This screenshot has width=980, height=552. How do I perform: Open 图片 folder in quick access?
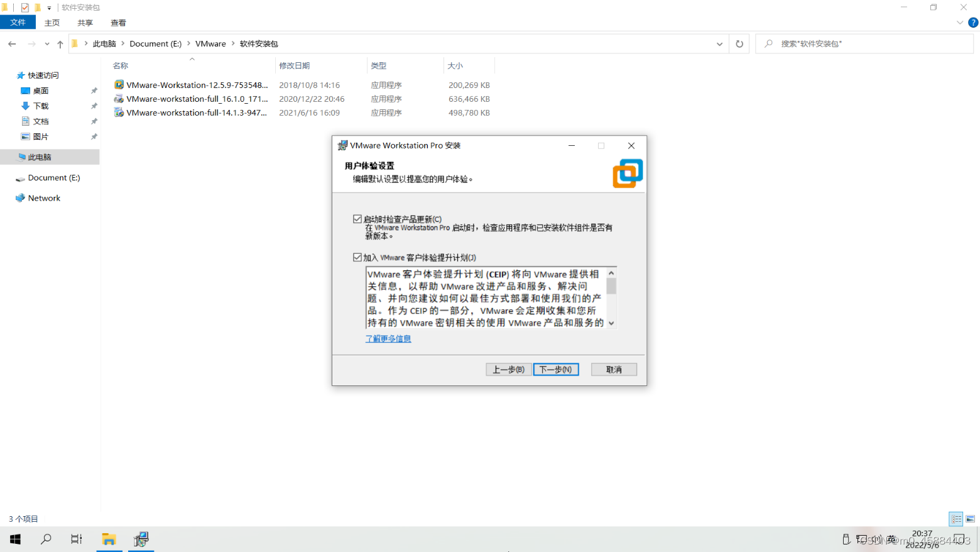(41, 136)
